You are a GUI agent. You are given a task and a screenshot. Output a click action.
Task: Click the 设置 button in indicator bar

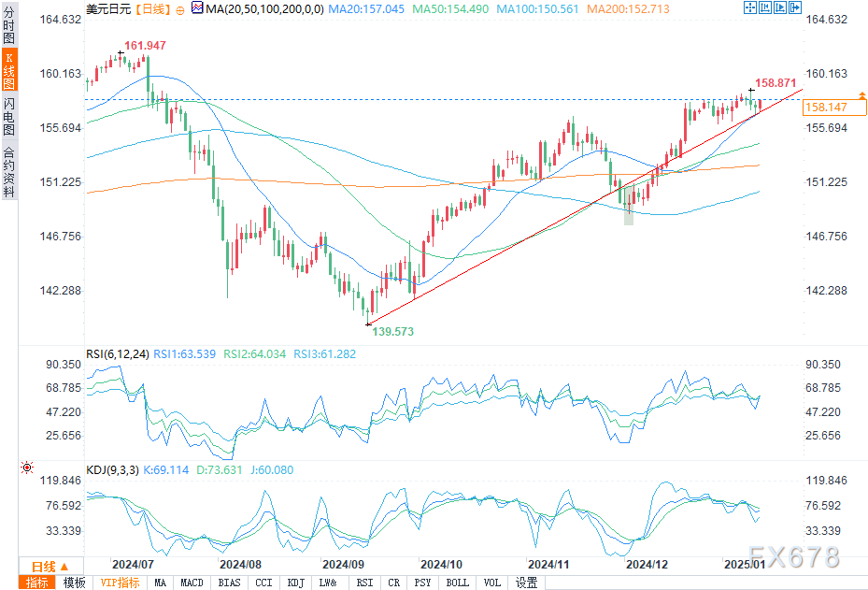[527, 583]
